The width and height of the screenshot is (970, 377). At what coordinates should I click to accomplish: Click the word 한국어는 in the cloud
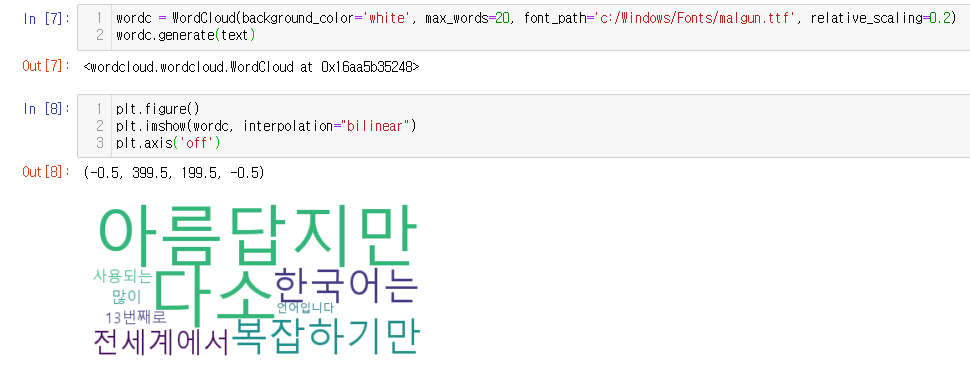pos(346,287)
